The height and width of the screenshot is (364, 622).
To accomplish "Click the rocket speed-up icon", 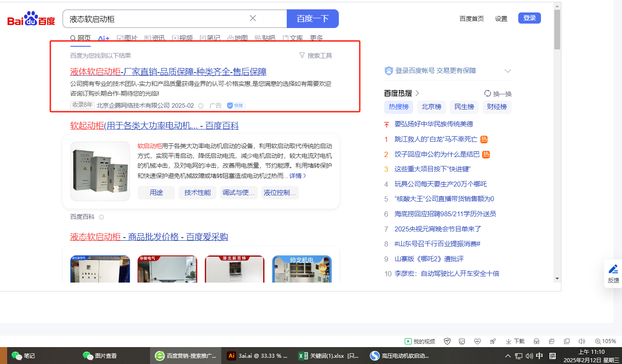I will click(492, 341).
